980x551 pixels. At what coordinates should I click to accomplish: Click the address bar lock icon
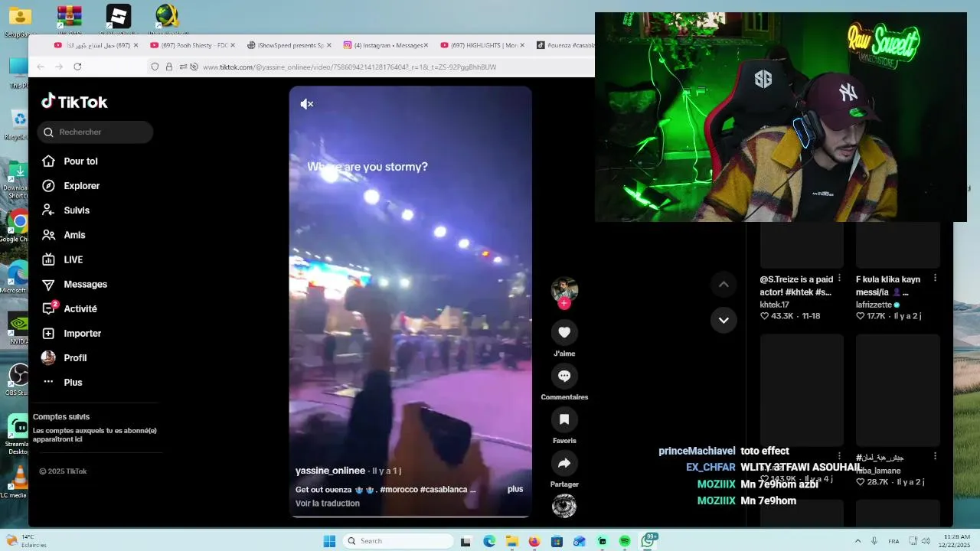point(168,67)
